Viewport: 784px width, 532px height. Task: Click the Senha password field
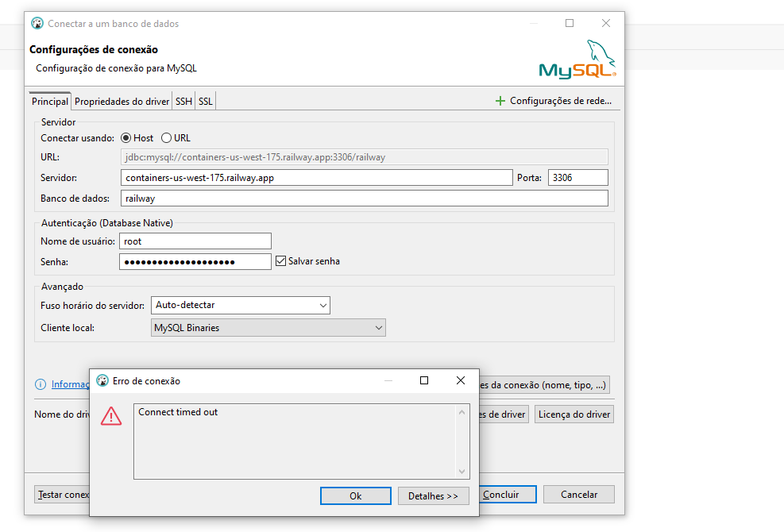click(195, 261)
